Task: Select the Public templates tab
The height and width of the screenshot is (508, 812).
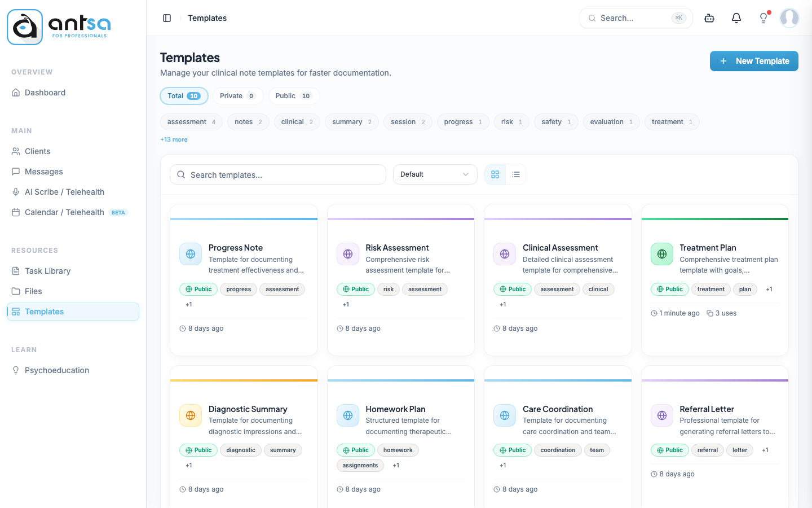Action: 294,96
